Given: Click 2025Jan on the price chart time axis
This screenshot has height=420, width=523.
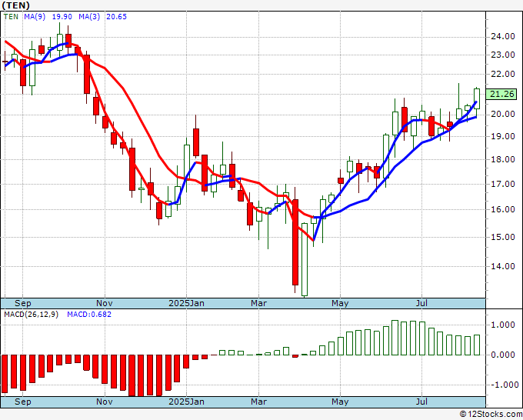Looking at the screenshot, I should tap(186, 303).
